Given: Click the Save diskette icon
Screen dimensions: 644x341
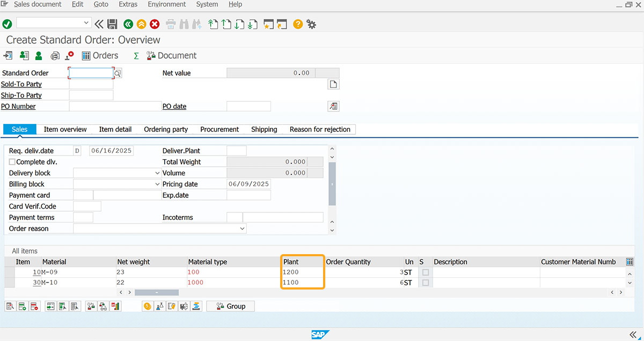Looking at the screenshot, I should click(112, 24).
